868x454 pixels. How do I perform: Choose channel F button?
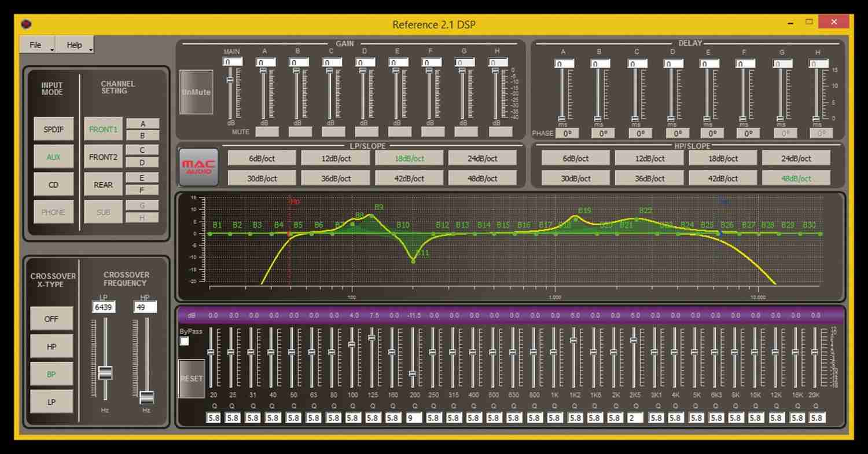[142, 190]
